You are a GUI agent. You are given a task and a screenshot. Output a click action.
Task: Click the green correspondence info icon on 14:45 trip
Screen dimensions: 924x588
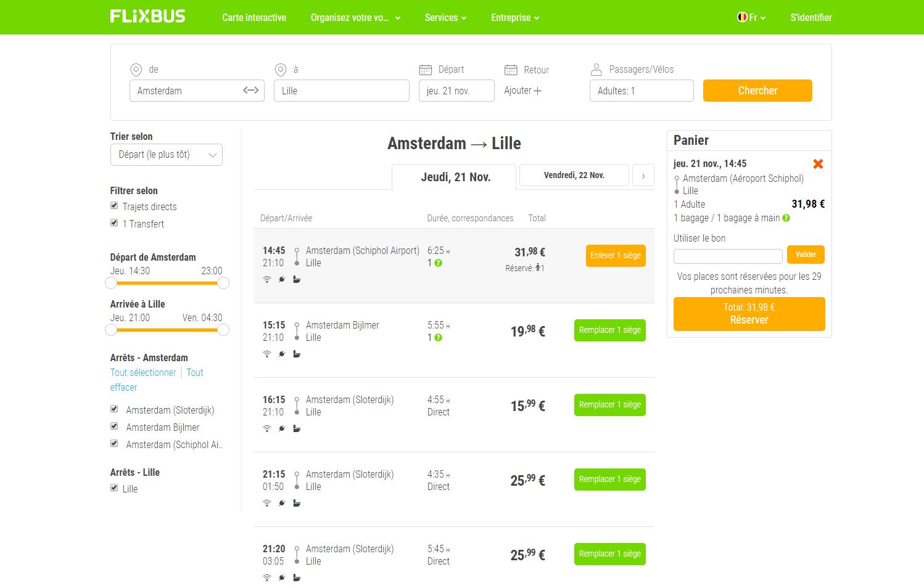[437, 263]
